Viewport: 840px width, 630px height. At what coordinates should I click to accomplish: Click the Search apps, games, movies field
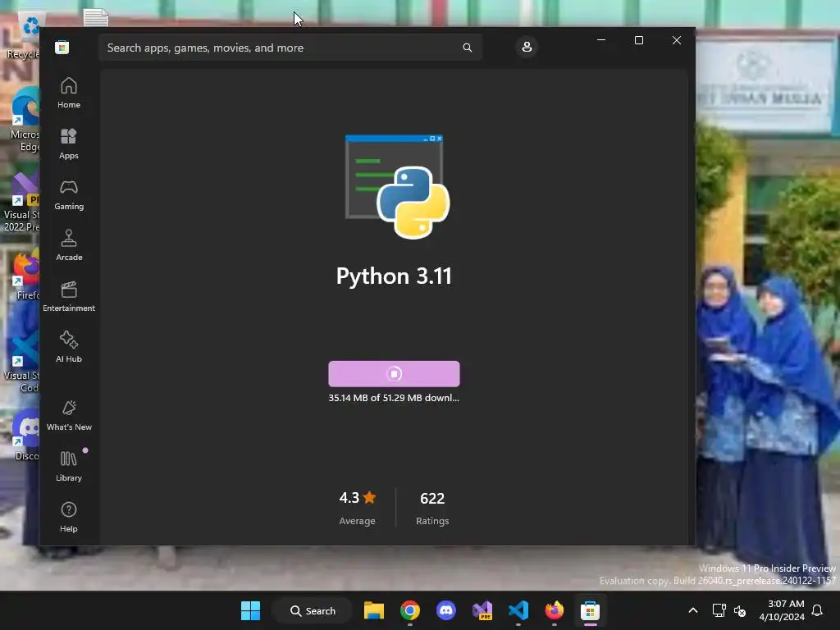click(x=290, y=48)
